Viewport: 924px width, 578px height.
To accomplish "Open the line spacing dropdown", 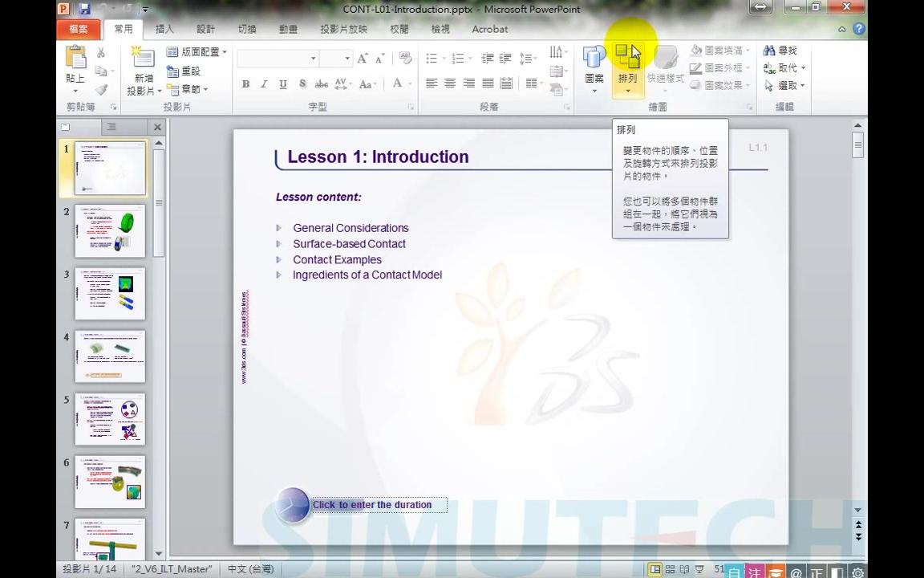I will 528,58.
